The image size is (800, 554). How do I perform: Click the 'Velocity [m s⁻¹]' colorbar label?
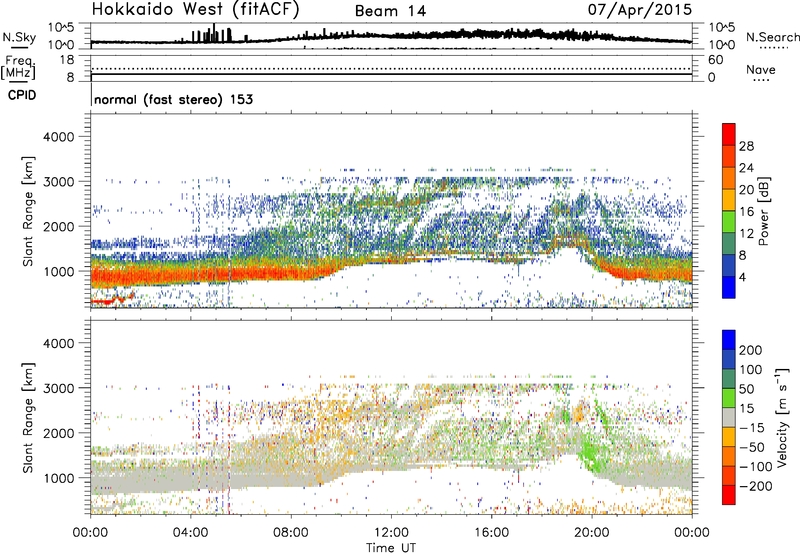tap(782, 417)
